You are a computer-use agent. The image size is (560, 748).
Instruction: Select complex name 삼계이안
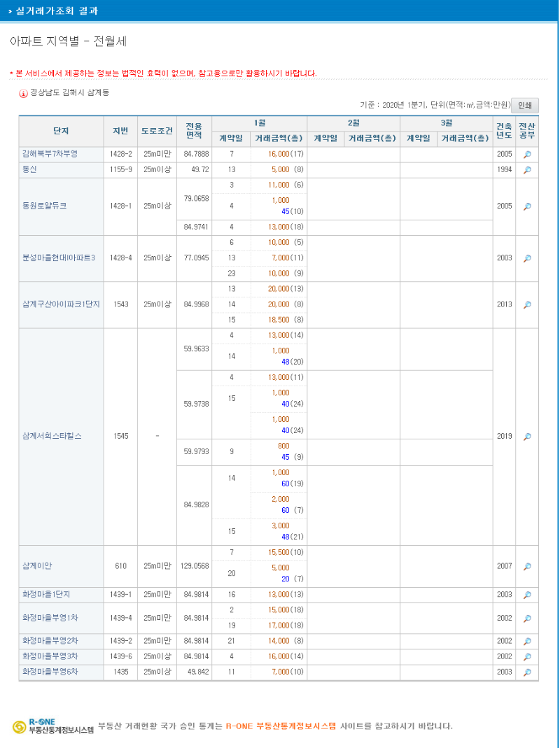[37, 566]
